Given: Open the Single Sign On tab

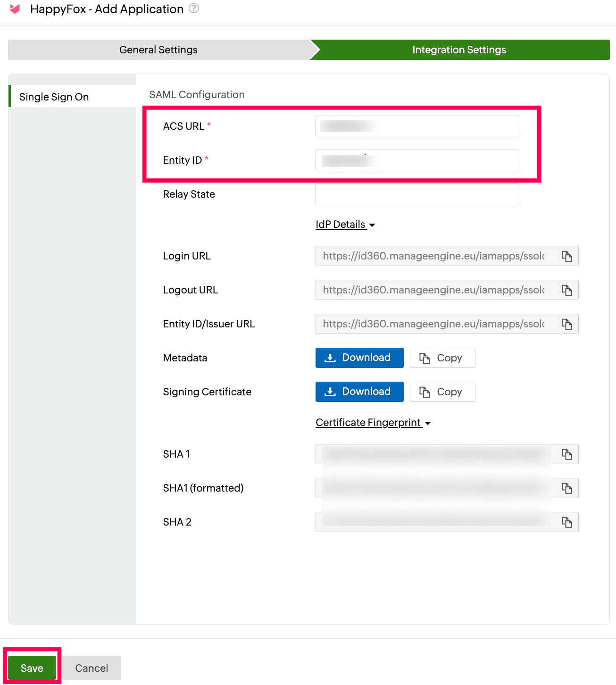Looking at the screenshot, I should pyautogui.click(x=72, y=96).
